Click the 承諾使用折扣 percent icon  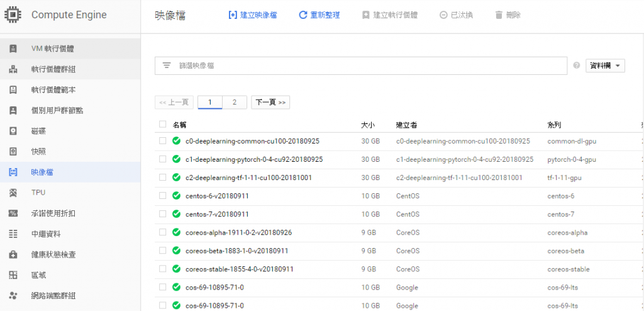pos(13,213)
